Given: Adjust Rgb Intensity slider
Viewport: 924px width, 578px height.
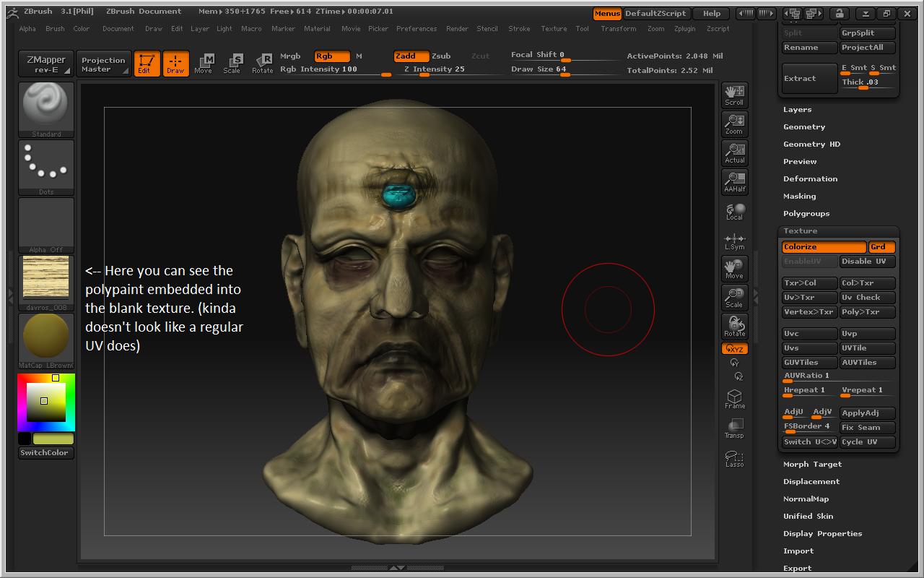Looking at the screenshot, I should point(335,70).
